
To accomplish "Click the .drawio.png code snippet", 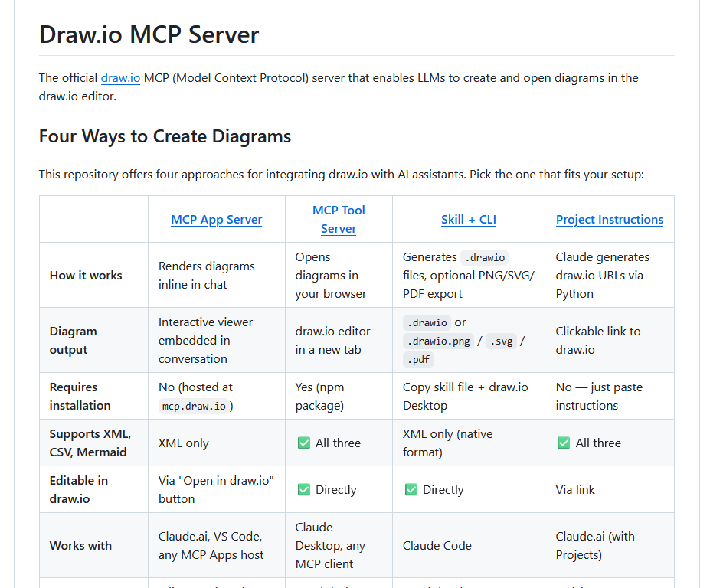I will coord(439,341).
